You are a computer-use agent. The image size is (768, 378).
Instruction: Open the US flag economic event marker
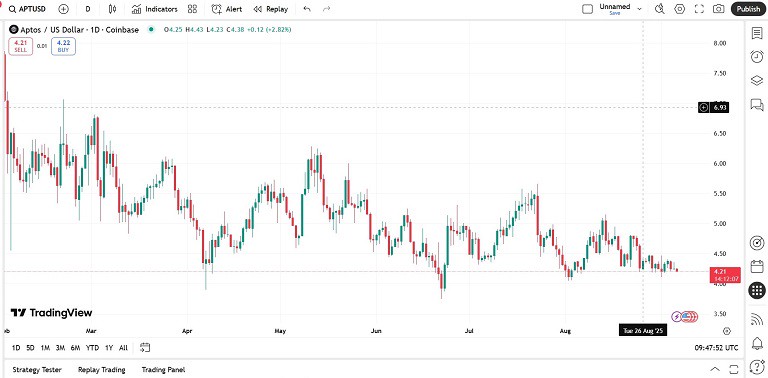pos(687,317)
